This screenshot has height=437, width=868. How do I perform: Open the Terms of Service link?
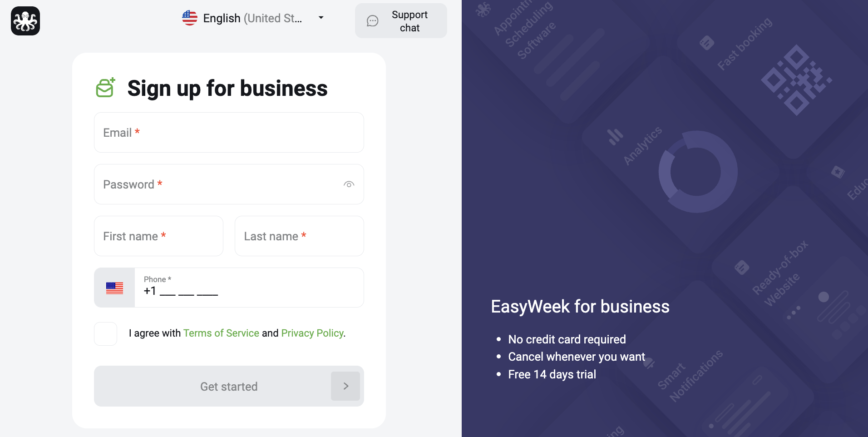click(x=221, y=333)
